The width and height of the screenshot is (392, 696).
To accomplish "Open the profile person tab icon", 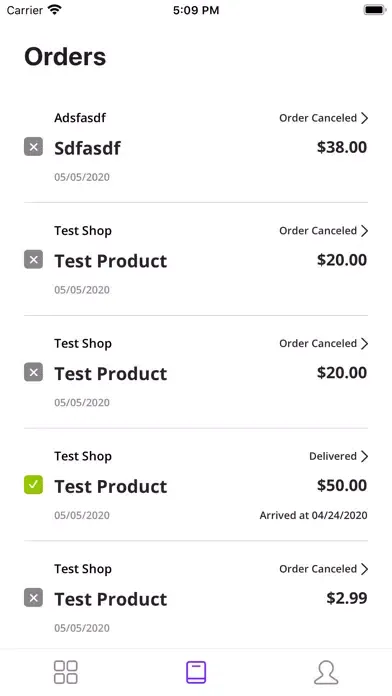I will [x=326, y=672].
